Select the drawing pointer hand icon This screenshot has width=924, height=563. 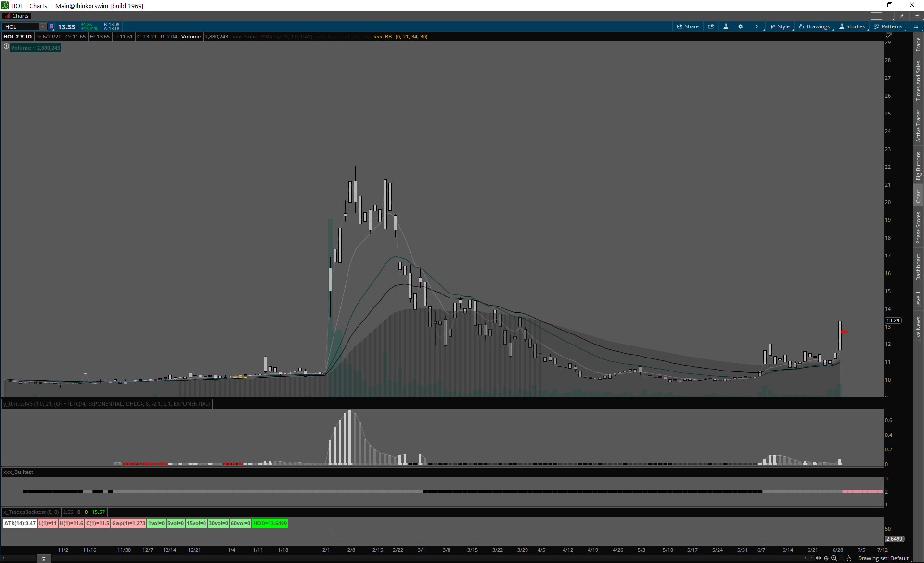click(849, 558)
